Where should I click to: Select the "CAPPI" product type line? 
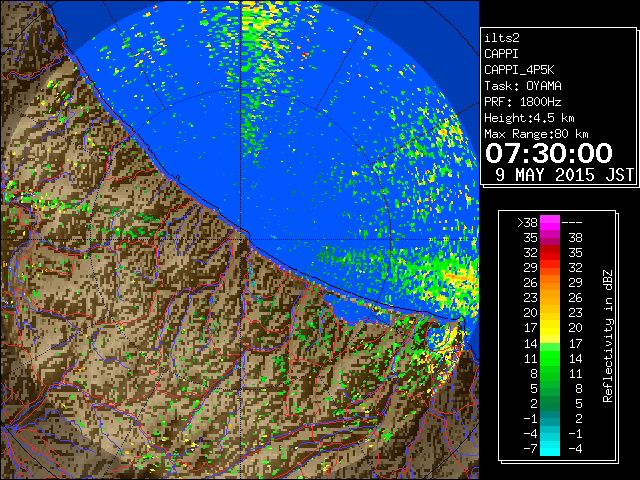pyautogui.click(x=501, y=54)
